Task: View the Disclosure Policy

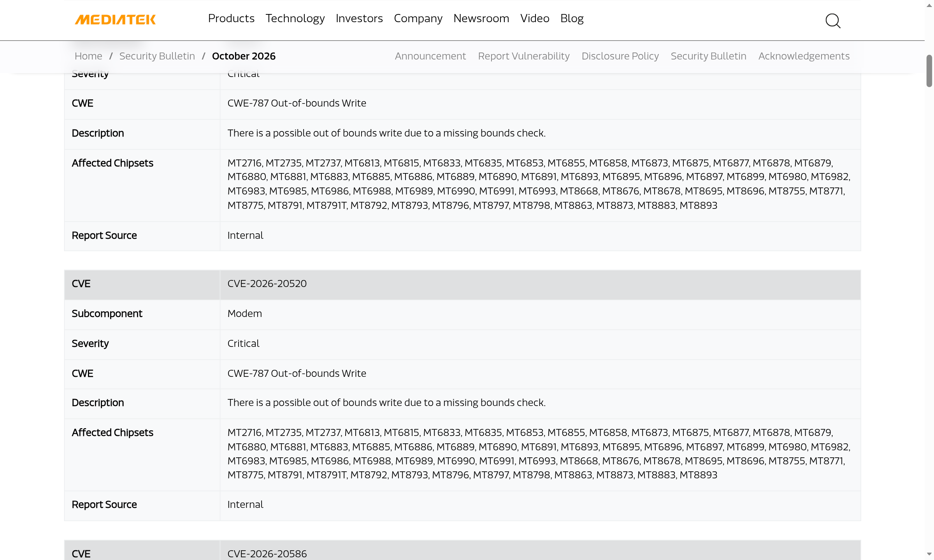Action: tap(620, 56)
